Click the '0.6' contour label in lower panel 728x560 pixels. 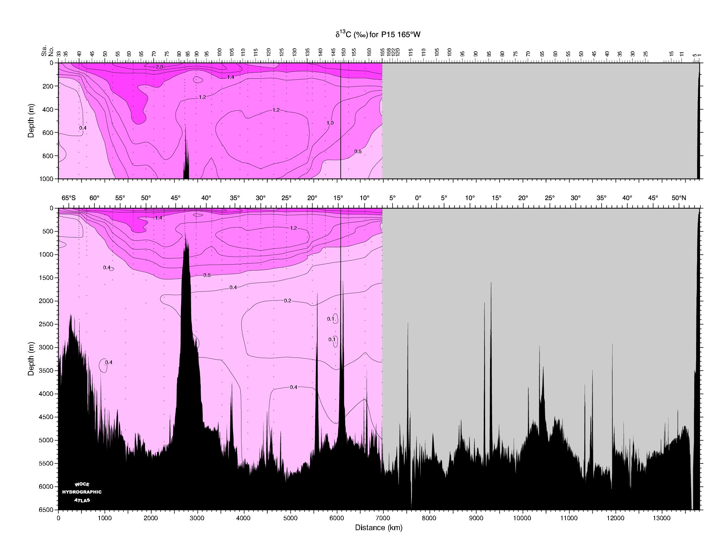pyautogui.click(x=207, y=275)
